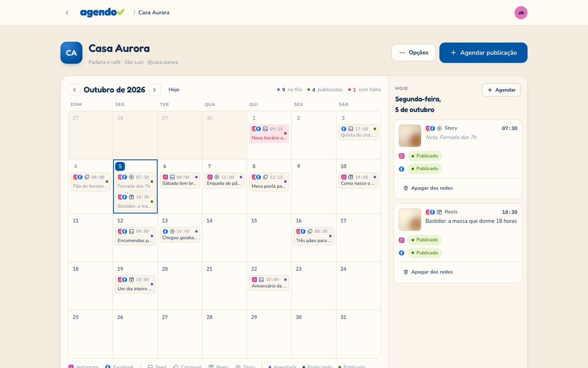Screen dimensions: 588x368
Task: Click the 9 na fila counter
Action: [289, 90]
